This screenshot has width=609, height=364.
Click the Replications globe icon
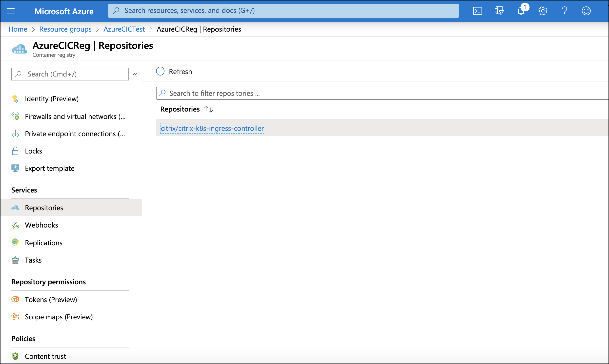coord(15,242)
